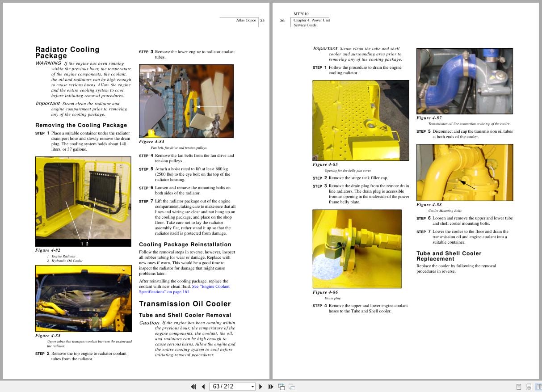Click the Figure 4-82 radiator photo

[83, 202]
